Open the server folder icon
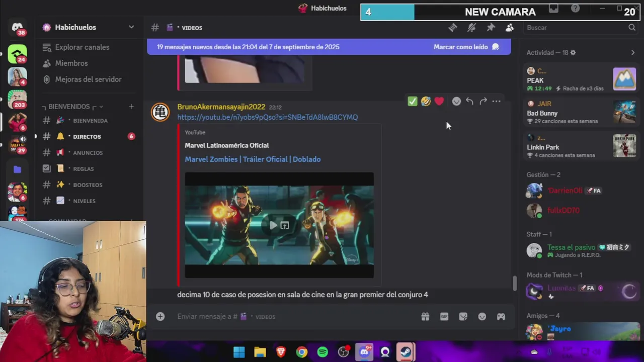644x362 pixels. pos(18,169)
